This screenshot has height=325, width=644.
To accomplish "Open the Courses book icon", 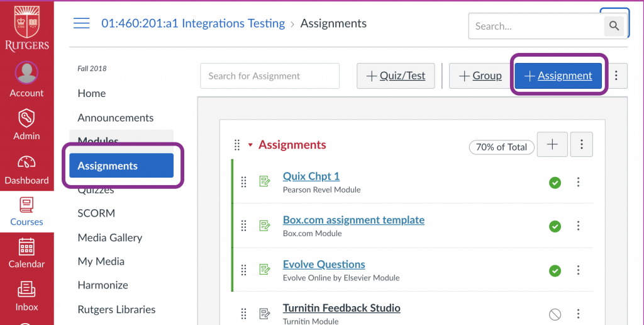I will [x=26, y=205].
